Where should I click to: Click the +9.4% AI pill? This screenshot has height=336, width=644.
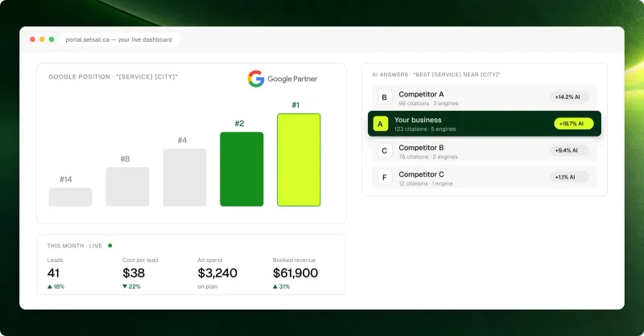(569, 150)
